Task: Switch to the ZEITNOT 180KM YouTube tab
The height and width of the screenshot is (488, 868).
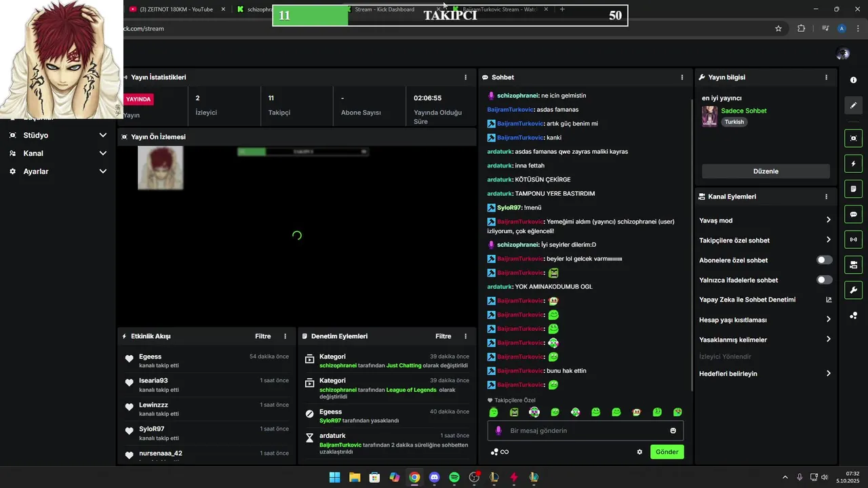Action: coord(176,9)
